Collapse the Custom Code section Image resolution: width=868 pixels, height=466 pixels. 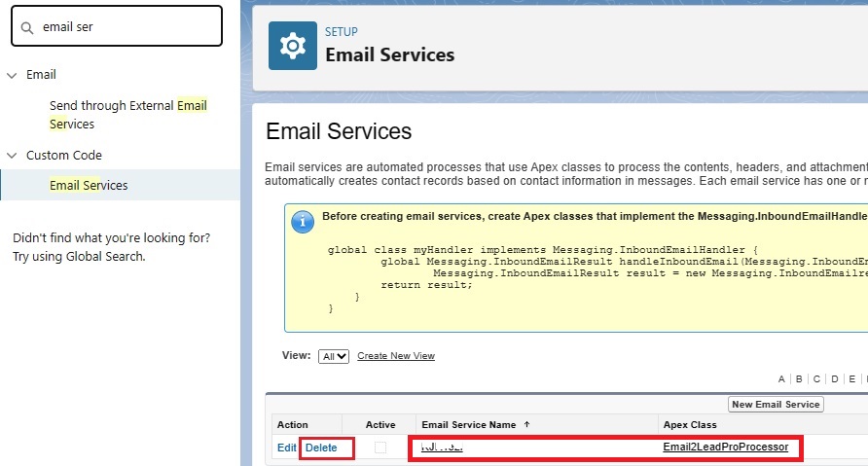[12, 156]
